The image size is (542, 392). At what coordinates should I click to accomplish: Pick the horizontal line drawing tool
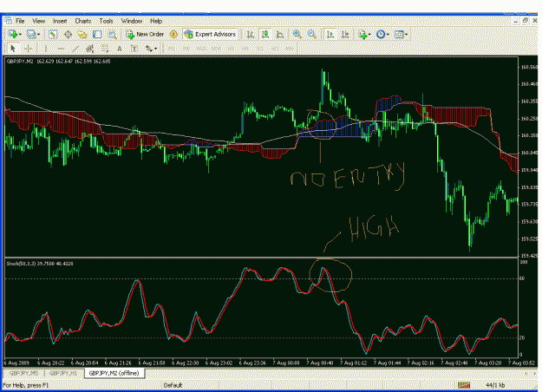click(x=60, y=49)
